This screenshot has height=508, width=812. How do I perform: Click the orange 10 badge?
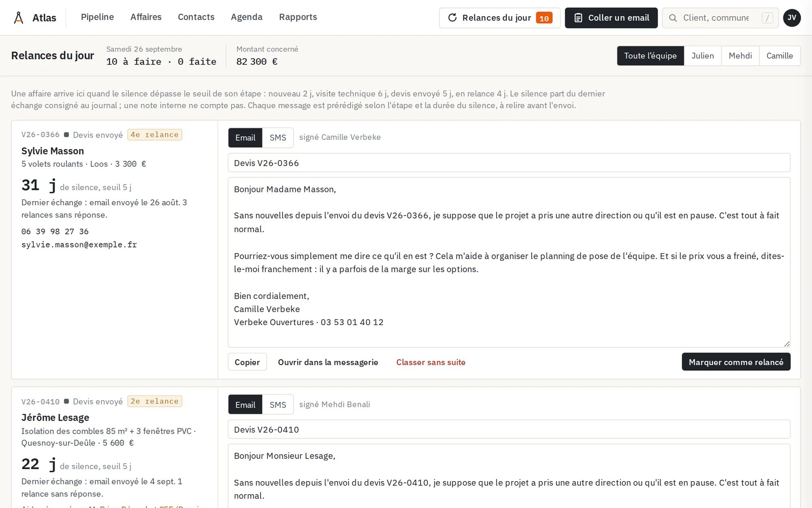tap(544, 18)
